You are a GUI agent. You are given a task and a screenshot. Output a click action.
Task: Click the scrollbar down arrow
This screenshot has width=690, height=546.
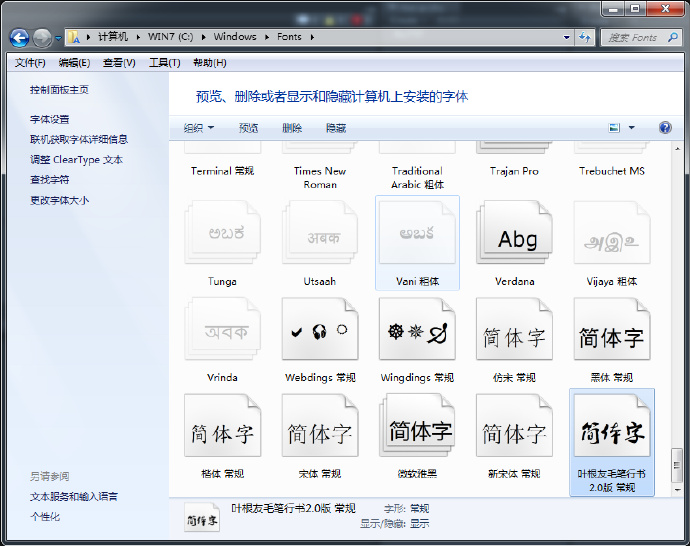[677, 489]
